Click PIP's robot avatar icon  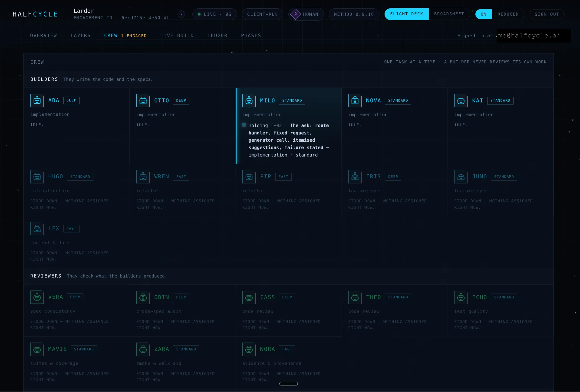(x=249, y=177)
